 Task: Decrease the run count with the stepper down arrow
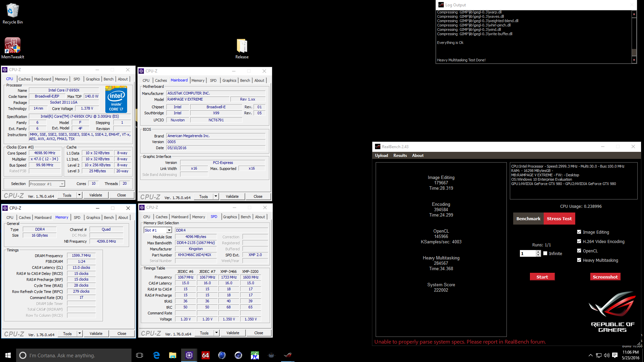click(538, 255)
